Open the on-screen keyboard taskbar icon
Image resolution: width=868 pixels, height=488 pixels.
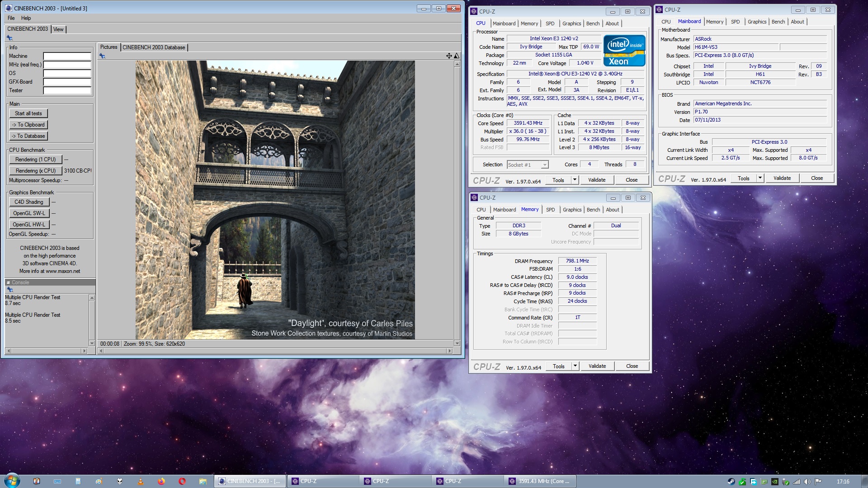pyautogui.click(x=57, y=481)
